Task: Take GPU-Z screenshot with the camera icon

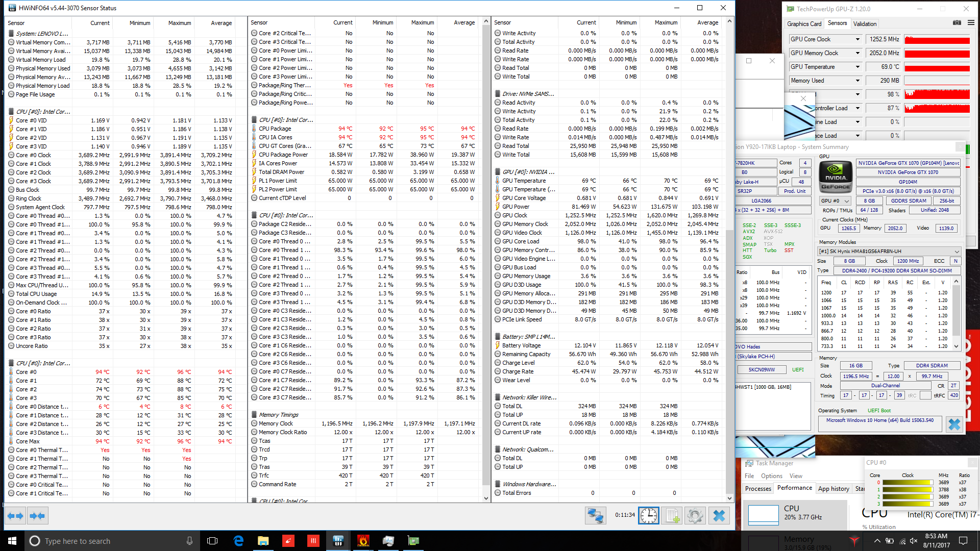Action: [x=957, y=23]
